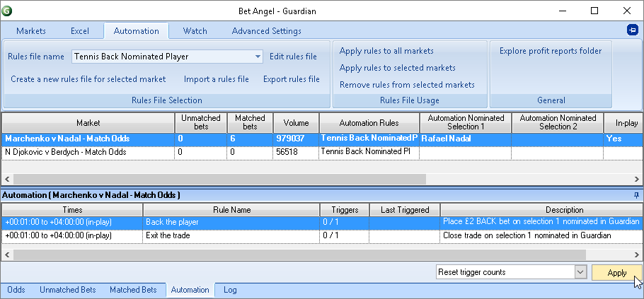
Task: Click Export rules file
Action: 292,79
